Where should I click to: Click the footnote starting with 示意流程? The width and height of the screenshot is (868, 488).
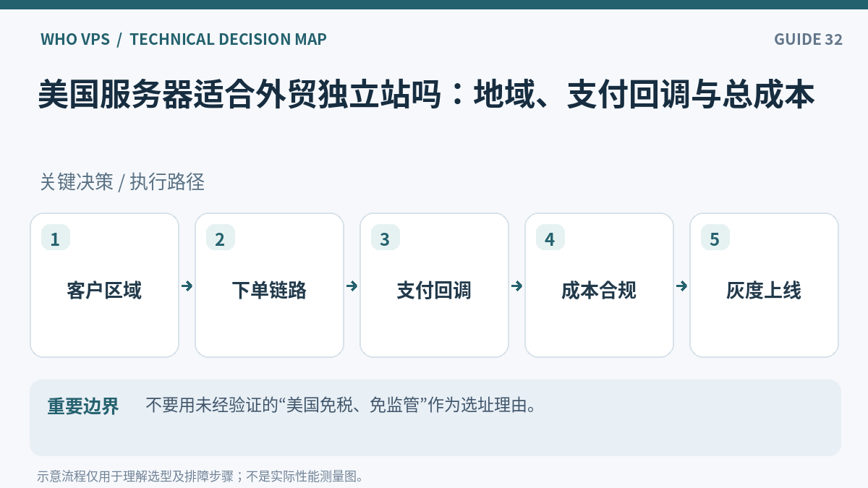pos(200,476)
